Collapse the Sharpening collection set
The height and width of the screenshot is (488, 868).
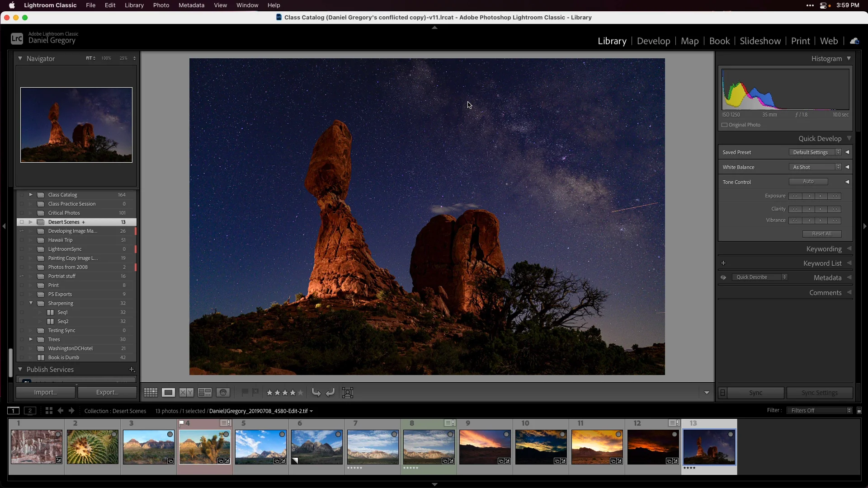[31, 303]
